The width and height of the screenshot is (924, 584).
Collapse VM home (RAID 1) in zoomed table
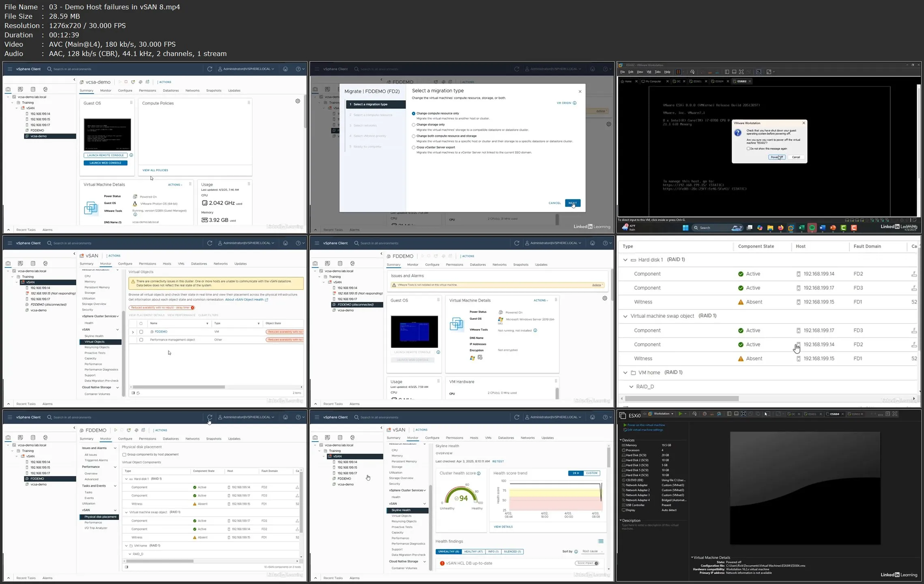(625, 373)
